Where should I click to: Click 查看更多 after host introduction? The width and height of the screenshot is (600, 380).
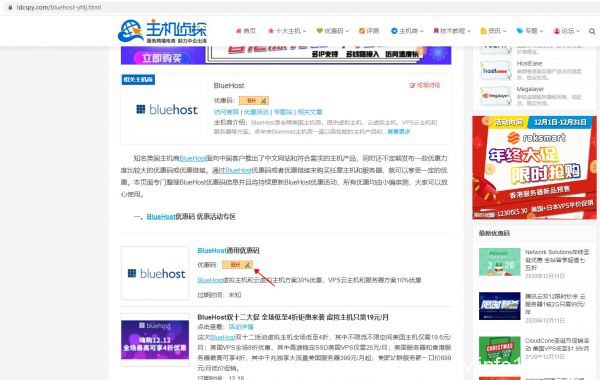point(399,131)
